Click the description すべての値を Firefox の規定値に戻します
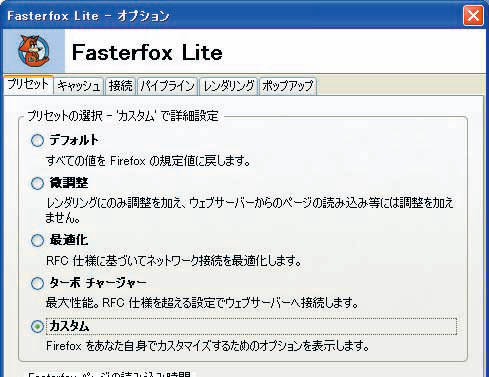 [148, 161]
